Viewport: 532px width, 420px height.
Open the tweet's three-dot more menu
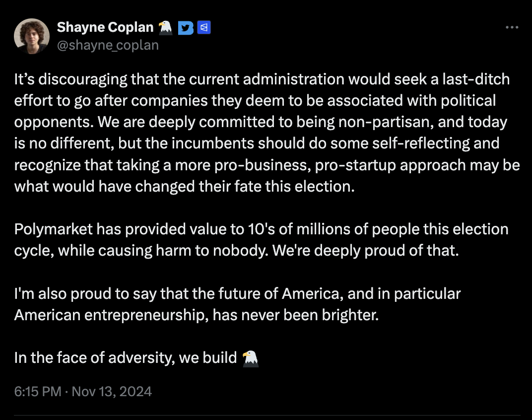pos(512,27)
